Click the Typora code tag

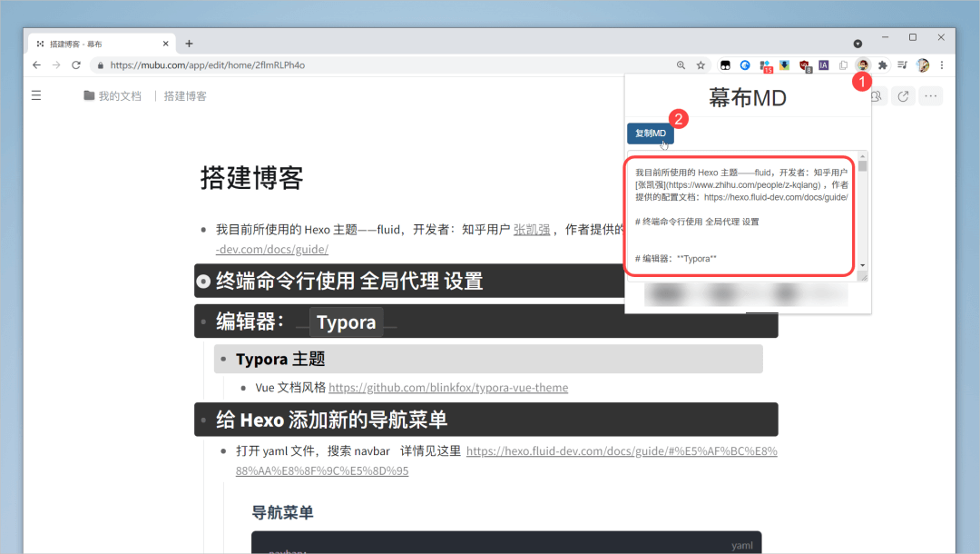pyautogui.click(x=347, y=322)
